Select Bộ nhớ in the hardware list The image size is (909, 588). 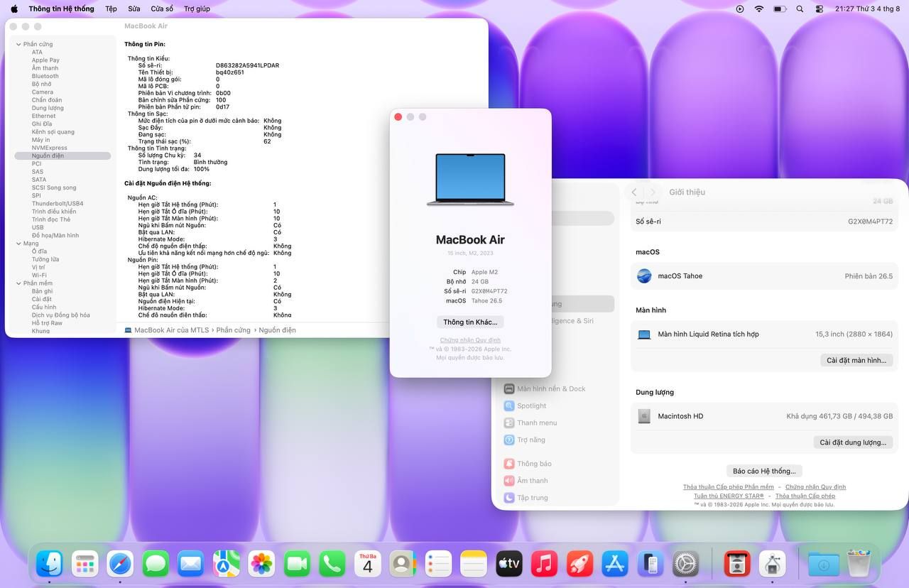[x=41, y=84]
